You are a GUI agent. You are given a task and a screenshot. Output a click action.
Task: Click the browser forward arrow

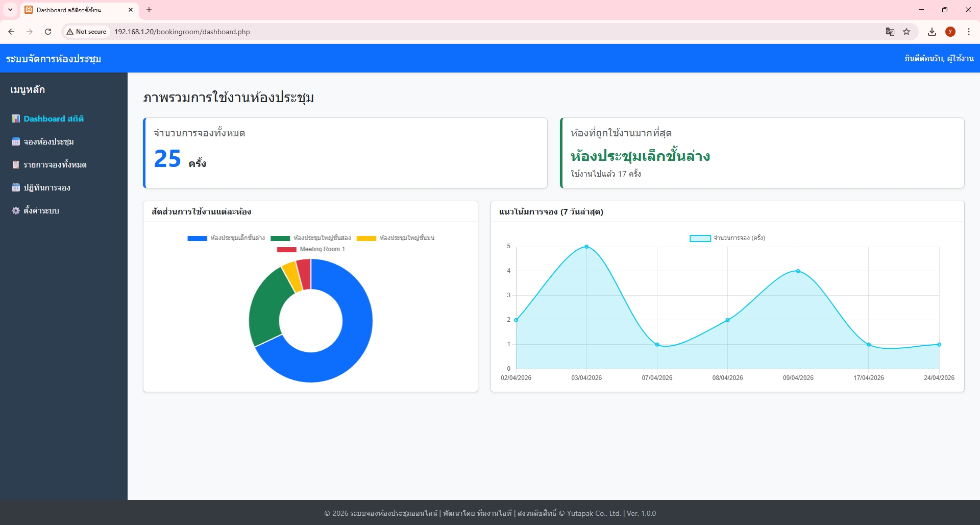point(30,32)
